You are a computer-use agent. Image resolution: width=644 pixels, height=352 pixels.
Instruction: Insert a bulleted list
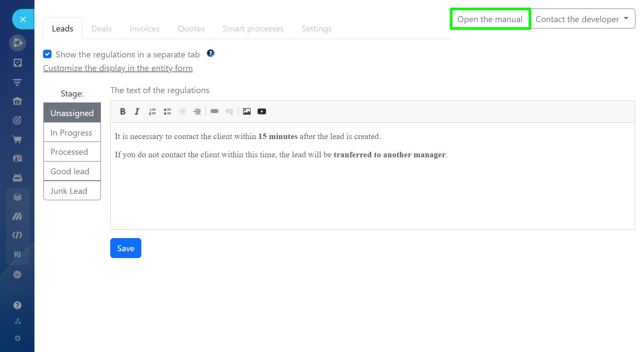click(167, 111)
